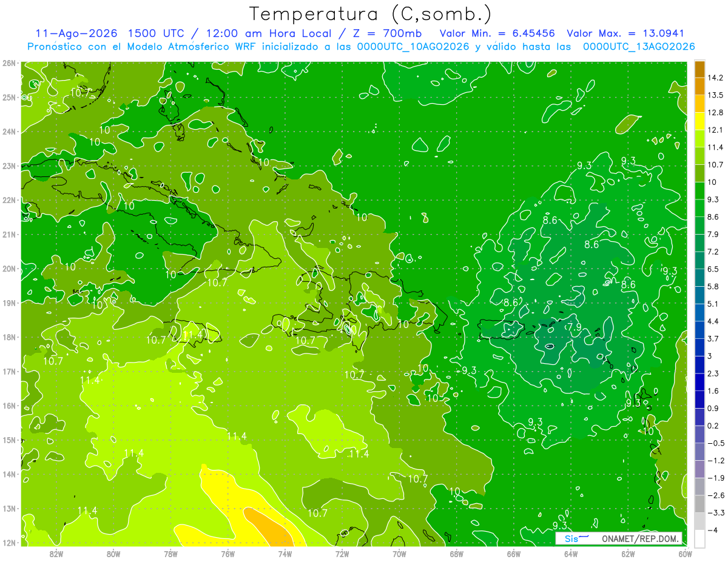Click the '22N' latitude axis label

8,200
